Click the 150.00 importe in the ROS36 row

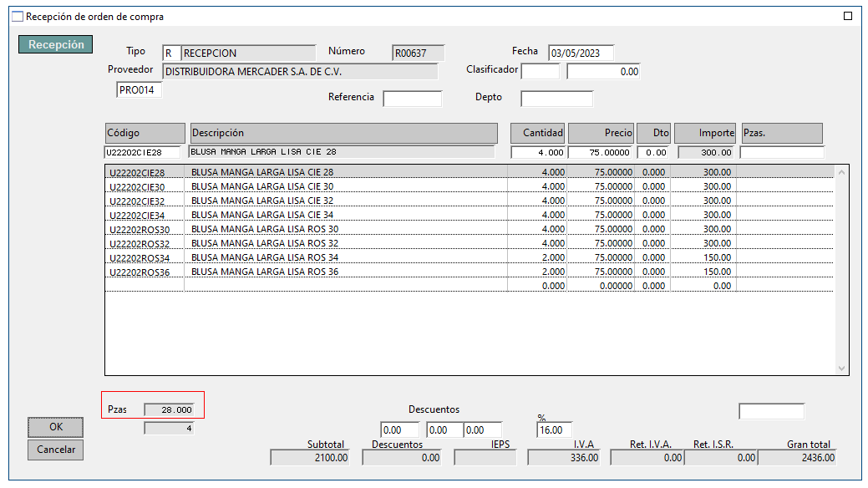717,272
